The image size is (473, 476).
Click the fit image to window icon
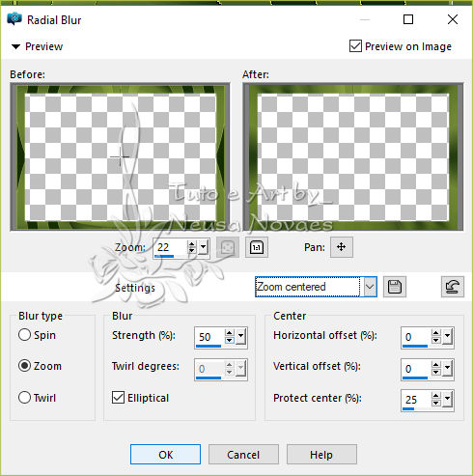[228, 247]
